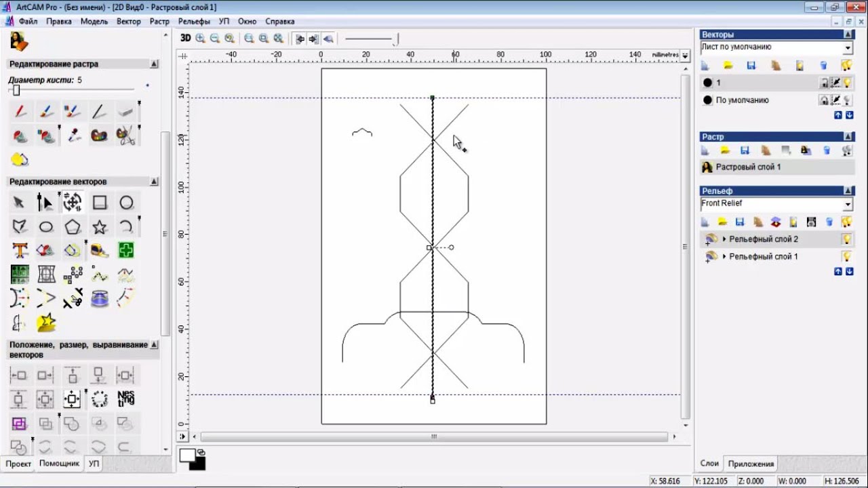Select the polyline vector tool

coord(20,227)
